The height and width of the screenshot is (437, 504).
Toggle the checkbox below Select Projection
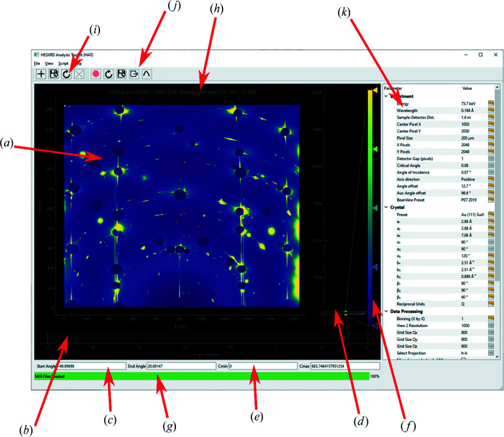point(463,360)
